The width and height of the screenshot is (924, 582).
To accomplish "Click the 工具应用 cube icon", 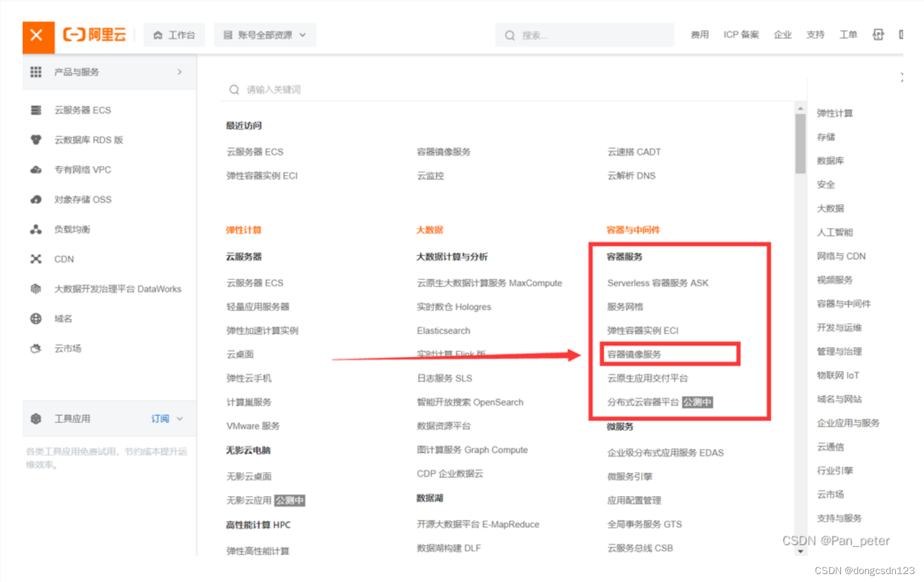I will tap(36, 419).
